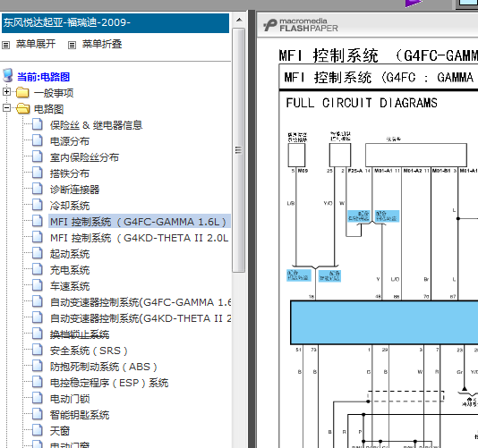Select MFI 控制系统 G4FC-GAMMA 1.6L item
This screenshot has height=448, width=478.
[140, 222]
